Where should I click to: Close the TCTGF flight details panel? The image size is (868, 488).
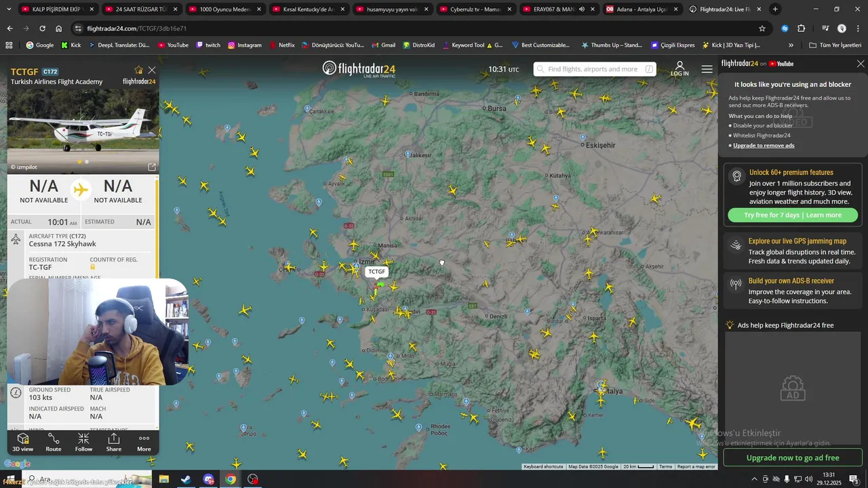point(152,70)
